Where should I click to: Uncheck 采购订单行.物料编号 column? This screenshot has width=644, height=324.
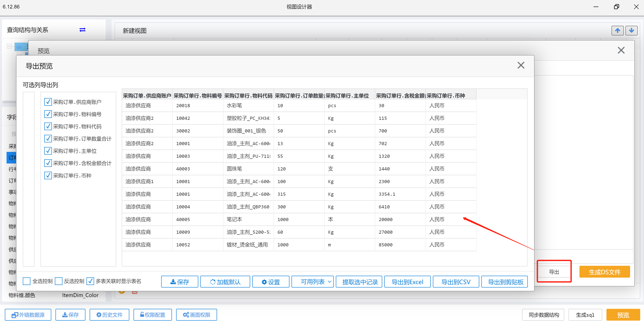[x=48, y=114]
